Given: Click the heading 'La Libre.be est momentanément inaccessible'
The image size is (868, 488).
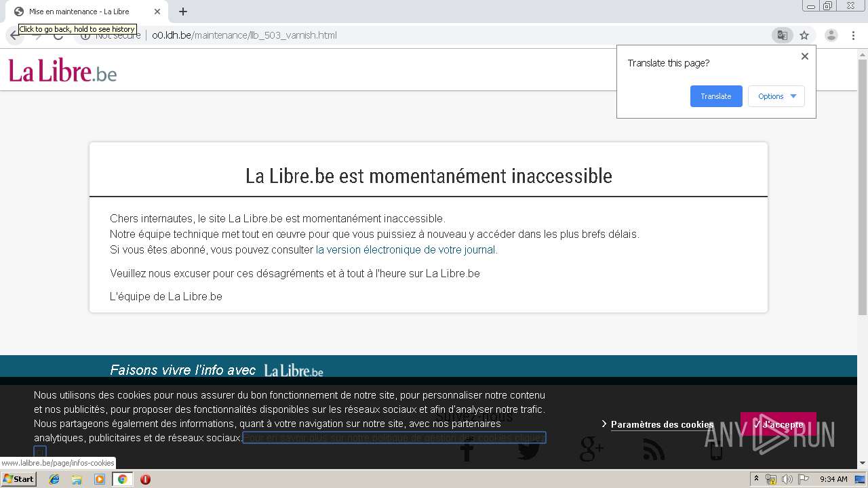Looking at the screenshot, I should [x=429, y=176].
